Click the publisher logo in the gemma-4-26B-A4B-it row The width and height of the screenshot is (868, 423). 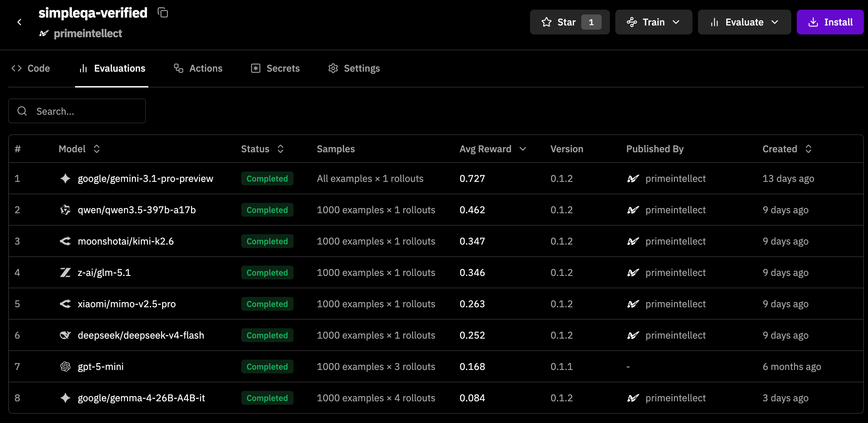pyautogui.click(x=633, y=398)
